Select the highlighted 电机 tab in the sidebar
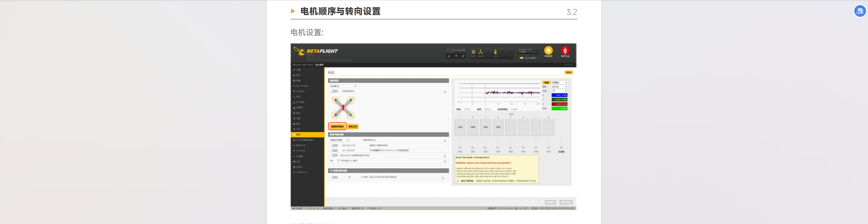 click(x=307, y=135)
